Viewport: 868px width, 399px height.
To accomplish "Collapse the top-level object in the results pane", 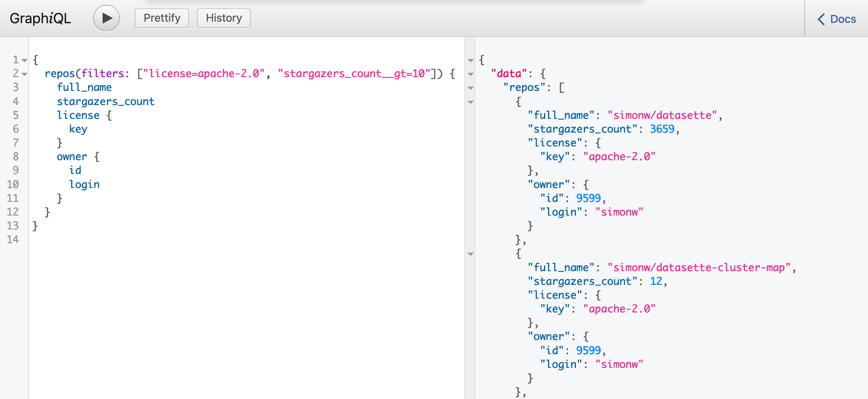I will point(471,60).
